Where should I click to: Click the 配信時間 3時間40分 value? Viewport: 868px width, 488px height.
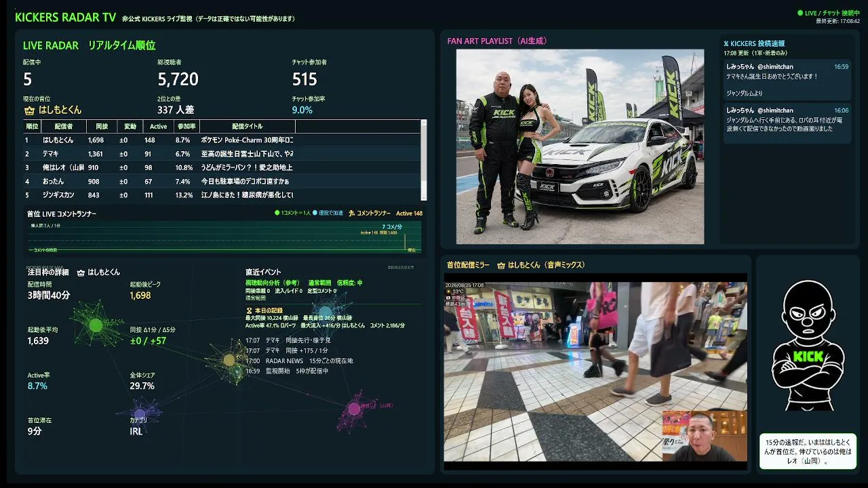(x=49, y=296)
